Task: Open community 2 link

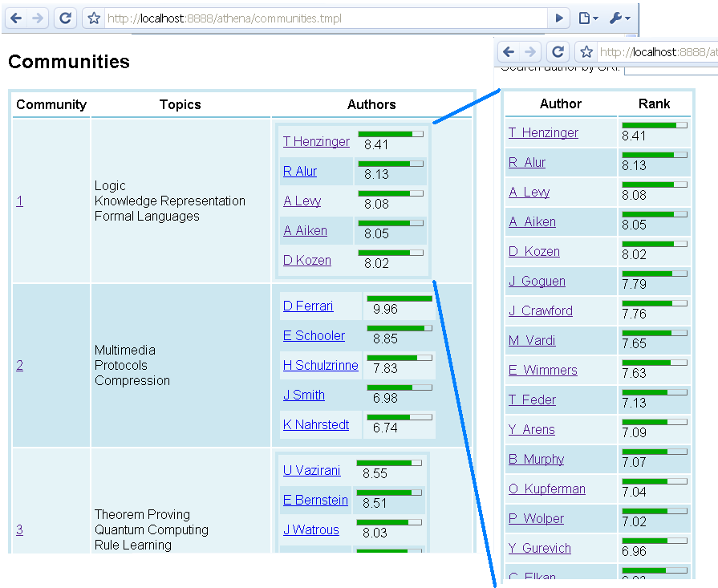Action: click(x=20, y=365)
